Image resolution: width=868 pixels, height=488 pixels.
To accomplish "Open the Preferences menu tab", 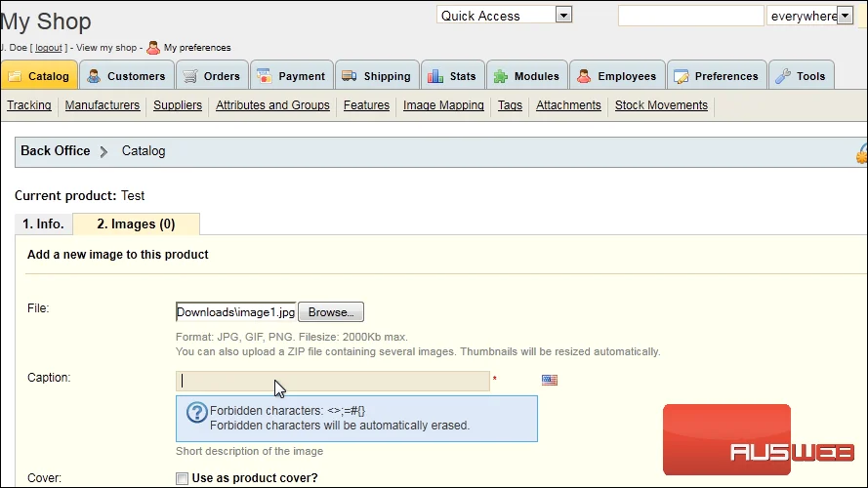I will click(x=717, y=76).
